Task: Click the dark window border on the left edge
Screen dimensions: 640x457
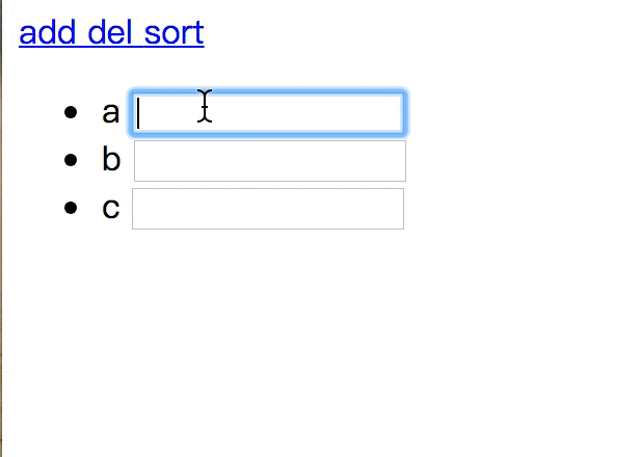Action: [x=1, y=230]
